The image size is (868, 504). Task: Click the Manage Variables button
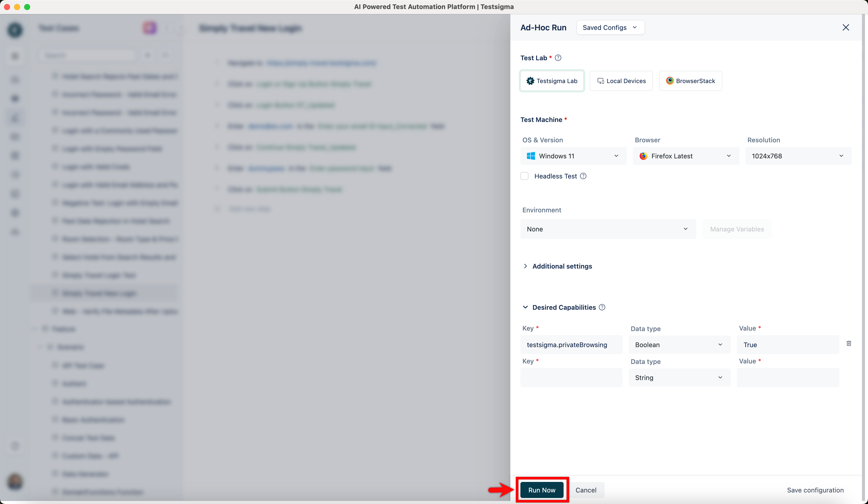737,229
